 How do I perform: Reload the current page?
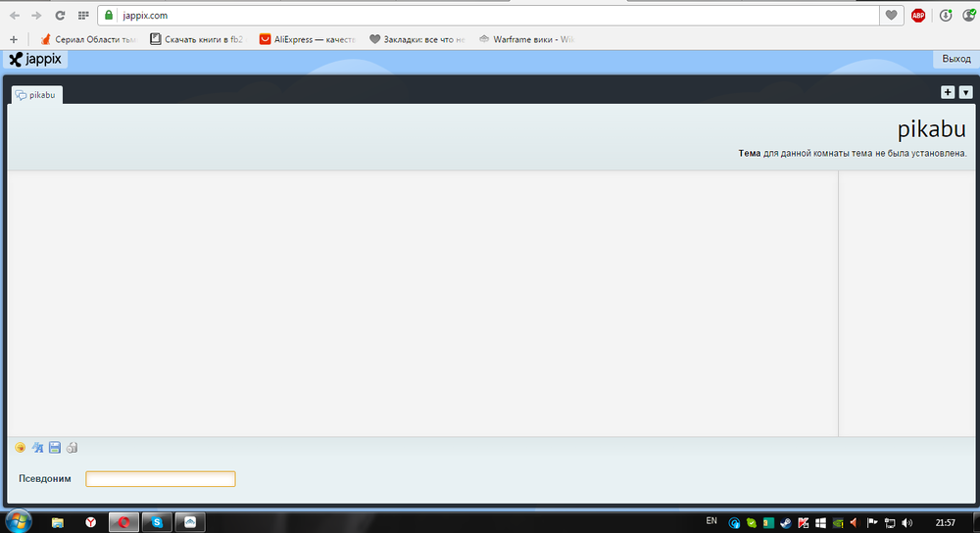61,16
